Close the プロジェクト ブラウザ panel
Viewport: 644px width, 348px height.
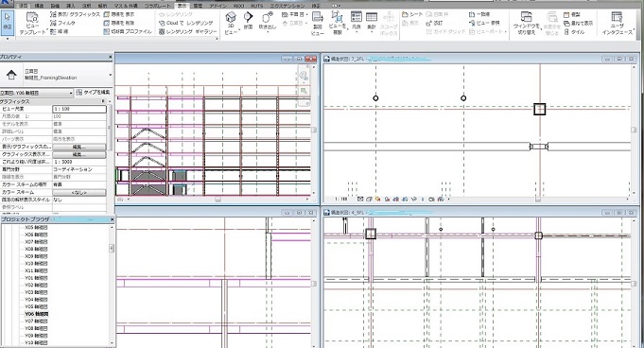click(x=112, y=219)
